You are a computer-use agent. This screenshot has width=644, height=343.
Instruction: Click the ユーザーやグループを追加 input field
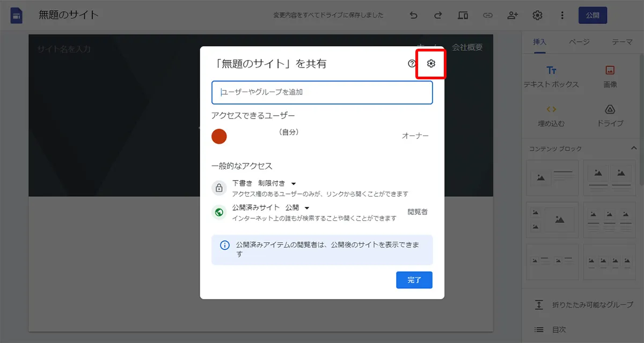click(x=322, y=92)
